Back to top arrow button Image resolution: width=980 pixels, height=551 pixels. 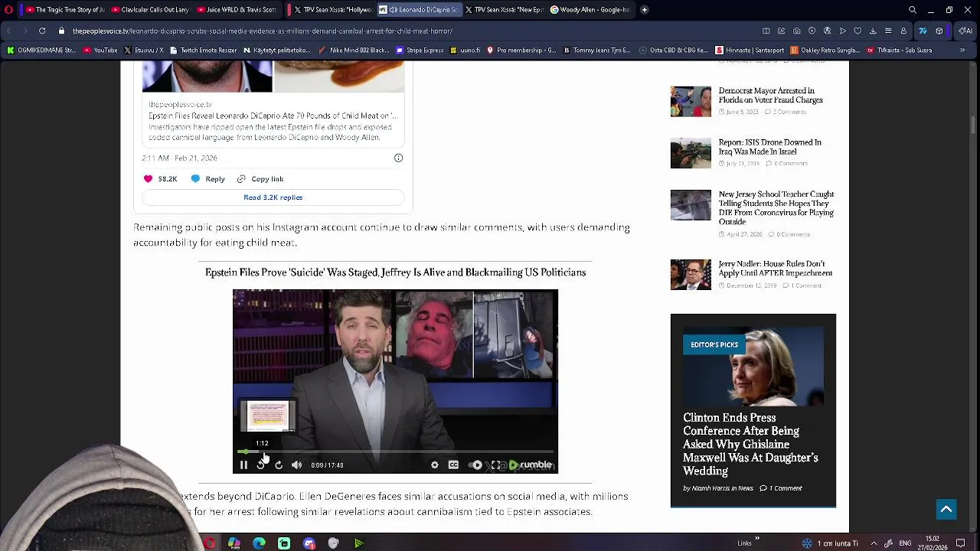point(946,510)
